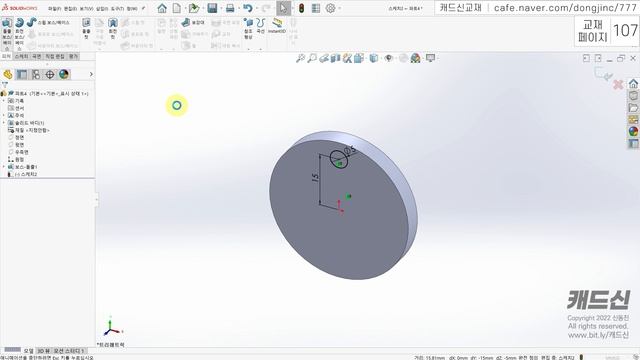Viewport: 640px width, 360px height.
Task: Create a new document with the blank page icon
Action: [177, 8]
